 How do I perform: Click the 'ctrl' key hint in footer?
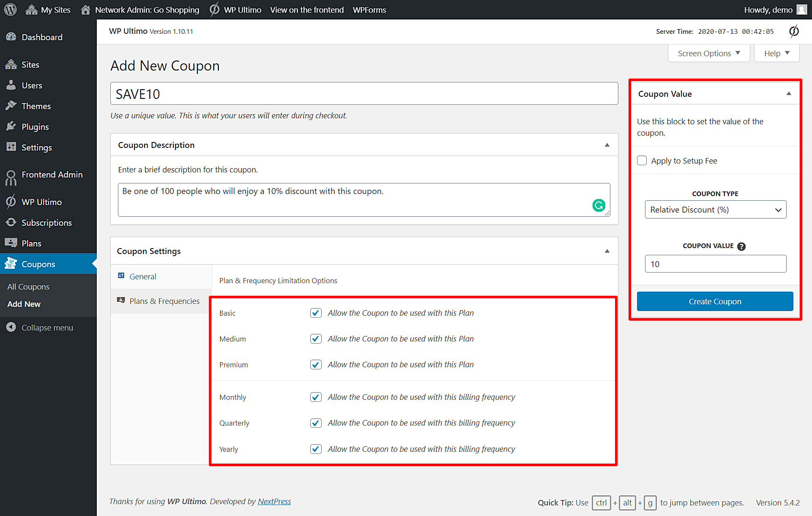click(601, 502)
